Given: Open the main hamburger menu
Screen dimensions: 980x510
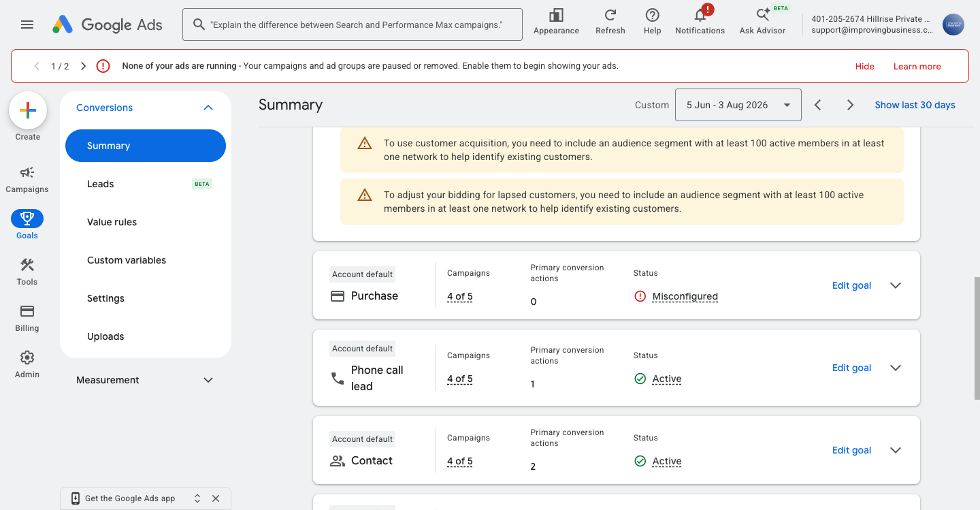Looking at the screenshot, I should (x=27, y=25).
